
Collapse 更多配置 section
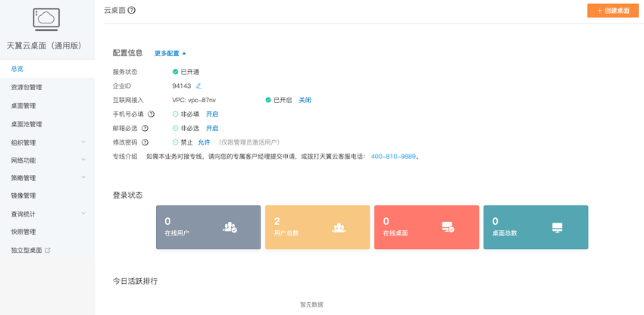[x=170, y=54]
